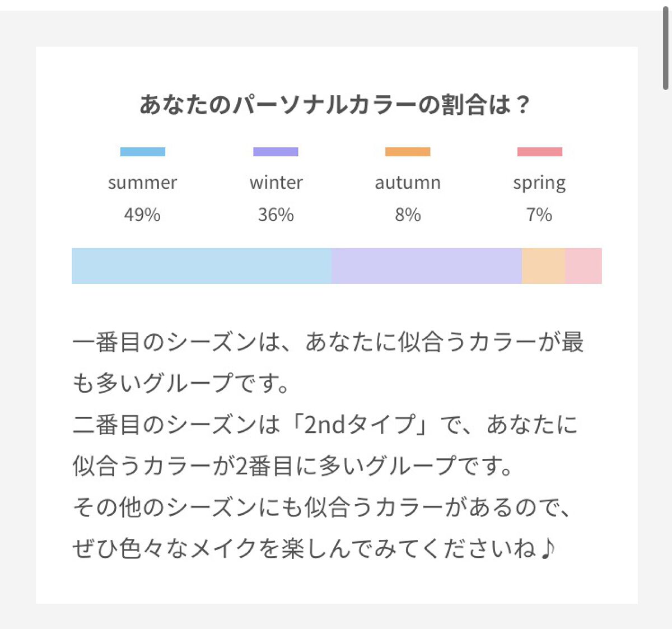Select the "summer" legend label

click(143, 183)
